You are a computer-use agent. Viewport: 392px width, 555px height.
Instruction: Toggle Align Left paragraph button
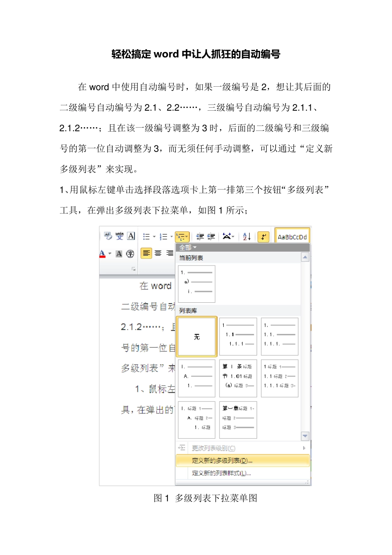click(x=146, y=253)
